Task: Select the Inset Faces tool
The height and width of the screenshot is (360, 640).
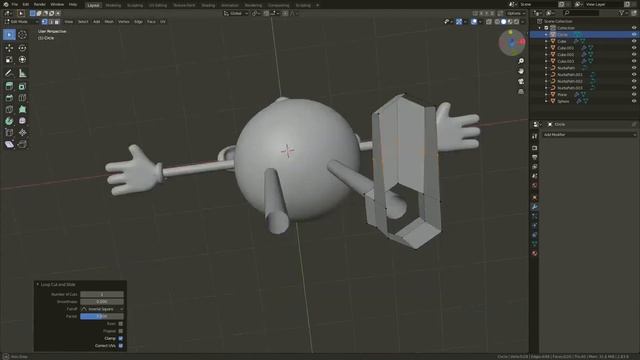Action: tap(22, 86)
